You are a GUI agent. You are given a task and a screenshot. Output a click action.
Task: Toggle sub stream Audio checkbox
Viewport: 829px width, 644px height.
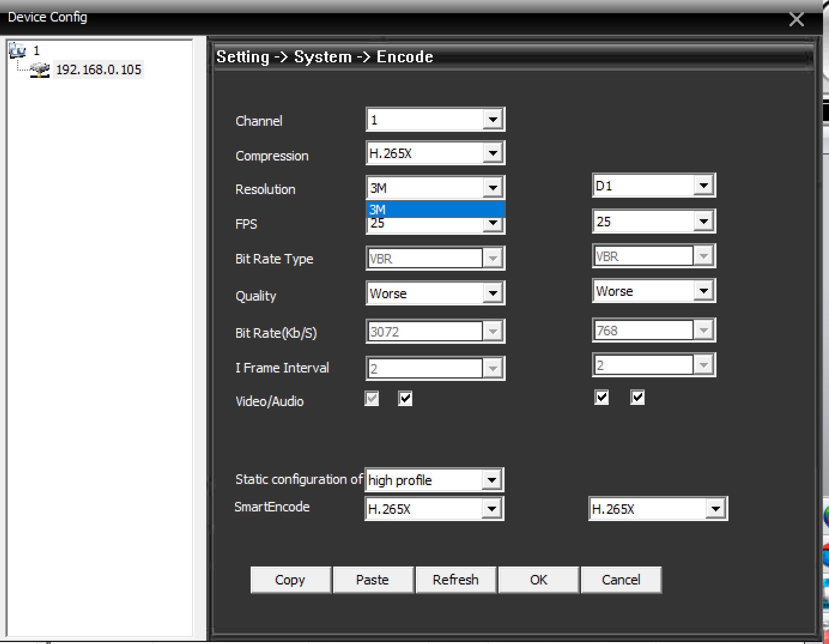637,397
